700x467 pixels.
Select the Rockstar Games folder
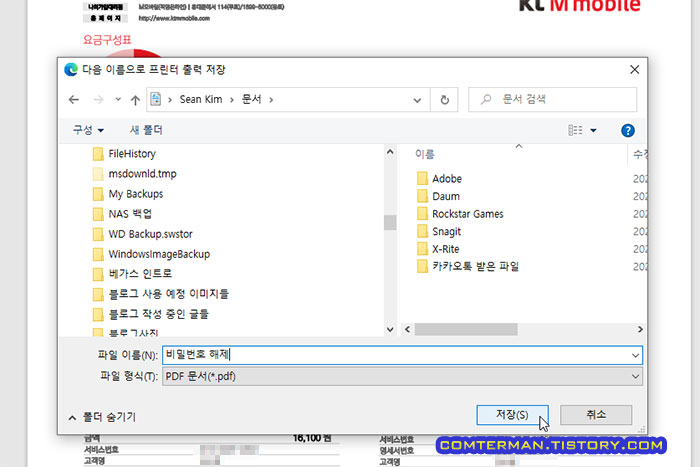click(467, 214)
